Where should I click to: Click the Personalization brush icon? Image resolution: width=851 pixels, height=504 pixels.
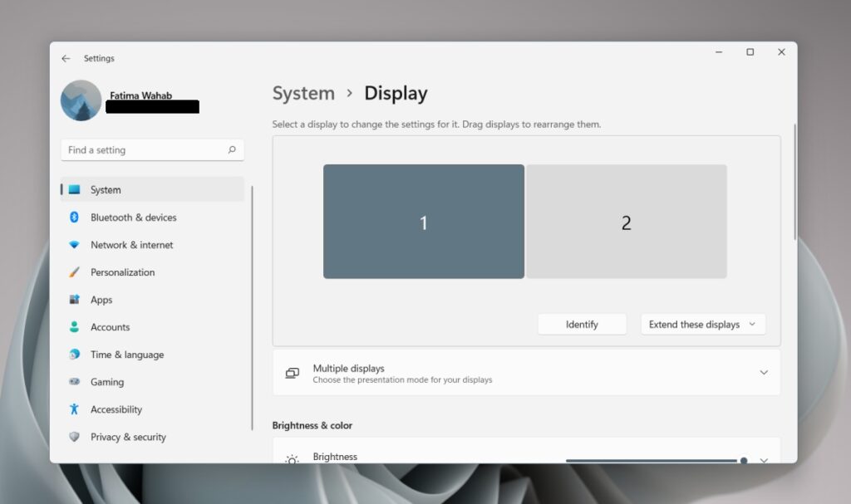tap(76, 272)
